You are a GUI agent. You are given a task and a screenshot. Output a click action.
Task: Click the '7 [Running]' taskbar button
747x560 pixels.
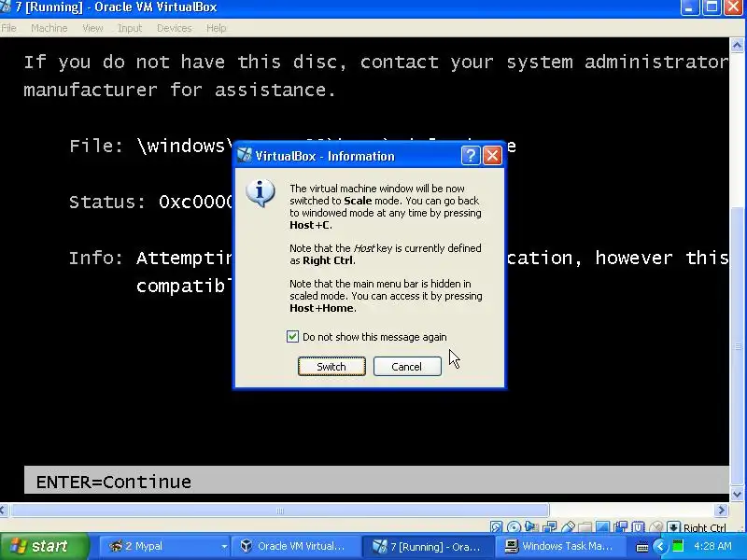coord(427,546)
